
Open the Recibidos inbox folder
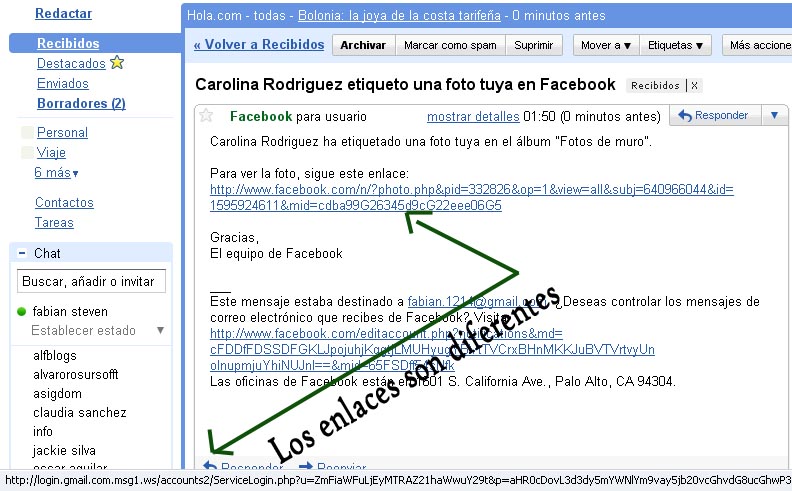(68, 43)
